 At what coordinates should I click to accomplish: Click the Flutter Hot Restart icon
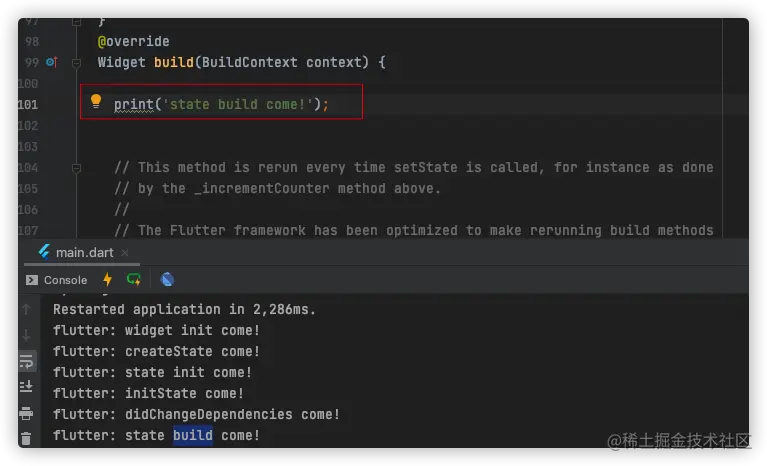133,280
